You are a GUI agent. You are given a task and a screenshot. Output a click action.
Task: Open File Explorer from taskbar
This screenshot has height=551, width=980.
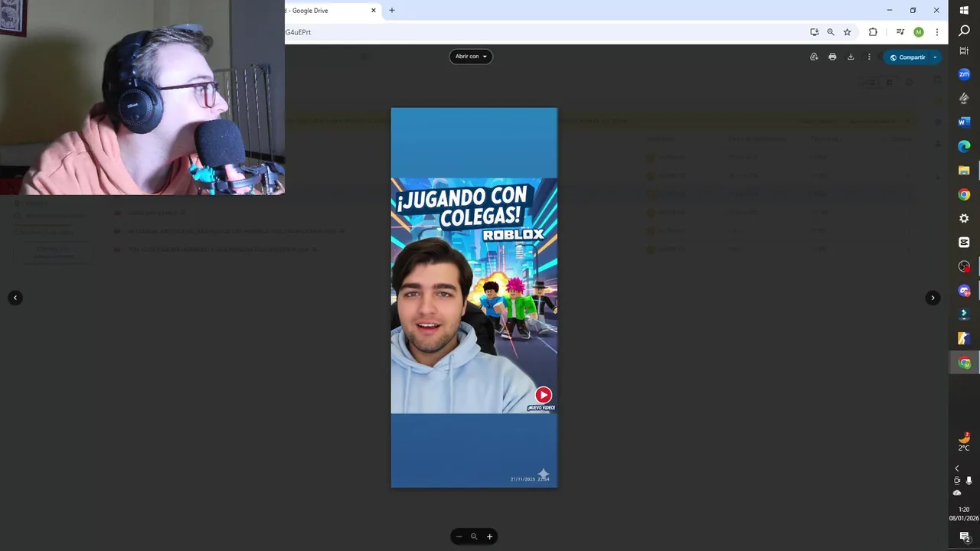point(964,170)
